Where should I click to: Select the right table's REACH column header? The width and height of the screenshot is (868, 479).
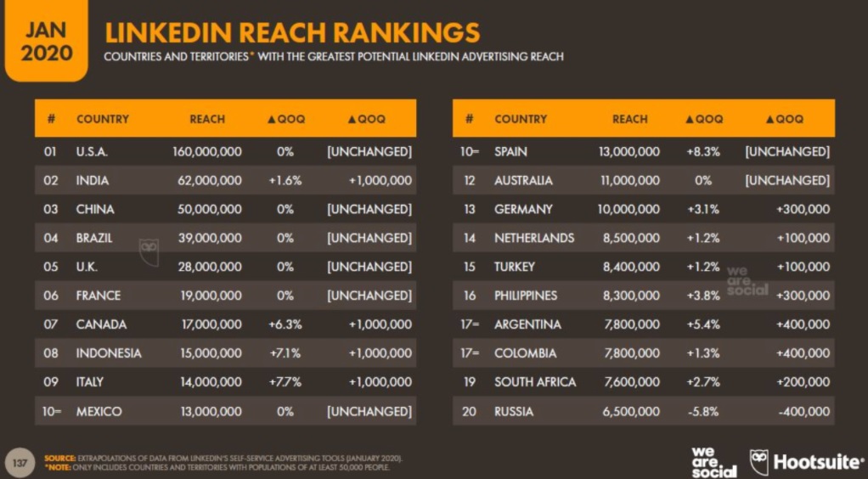click(x=629, y=119)
